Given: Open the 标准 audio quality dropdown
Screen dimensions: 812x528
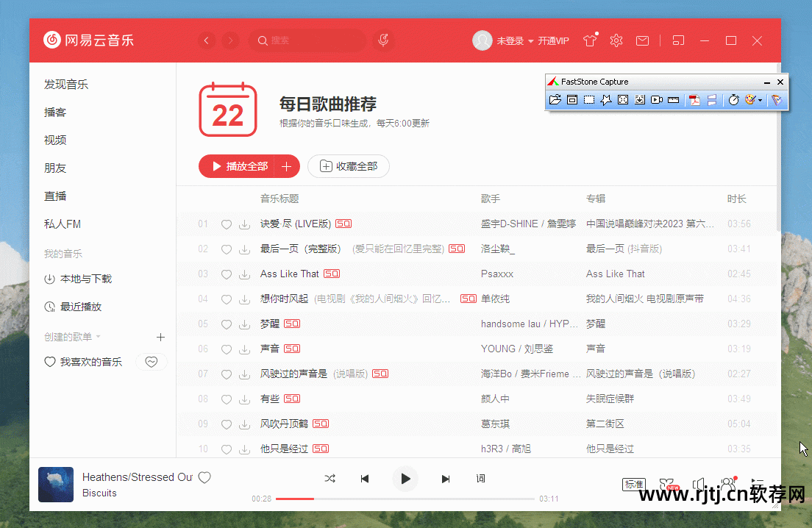Looking at the screenshot, I should click(x=634, y=485).
